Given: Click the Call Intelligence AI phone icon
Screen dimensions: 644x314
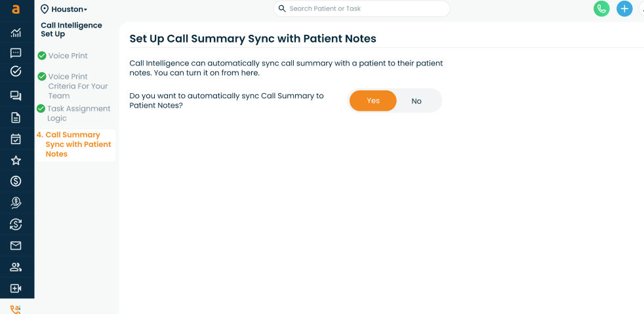Looking at the screenshot, I should pyautogui.click(x=16, y=309).
